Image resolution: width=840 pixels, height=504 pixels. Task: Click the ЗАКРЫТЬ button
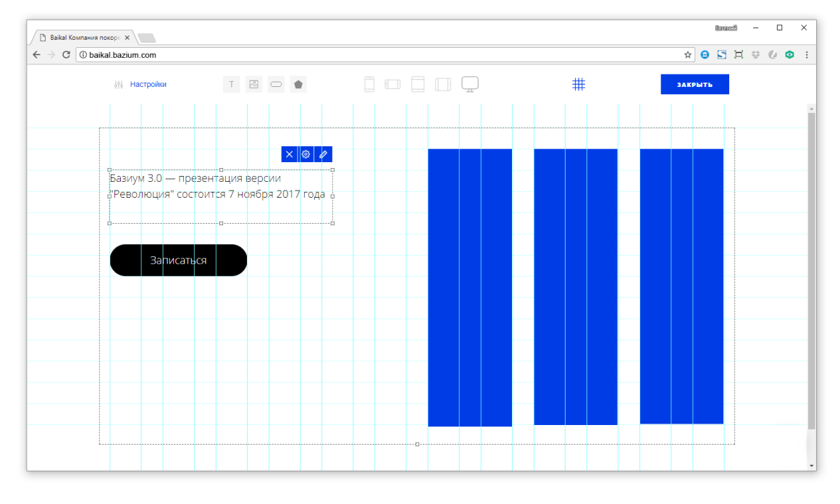pyautogui.click(x=695, y=84)
